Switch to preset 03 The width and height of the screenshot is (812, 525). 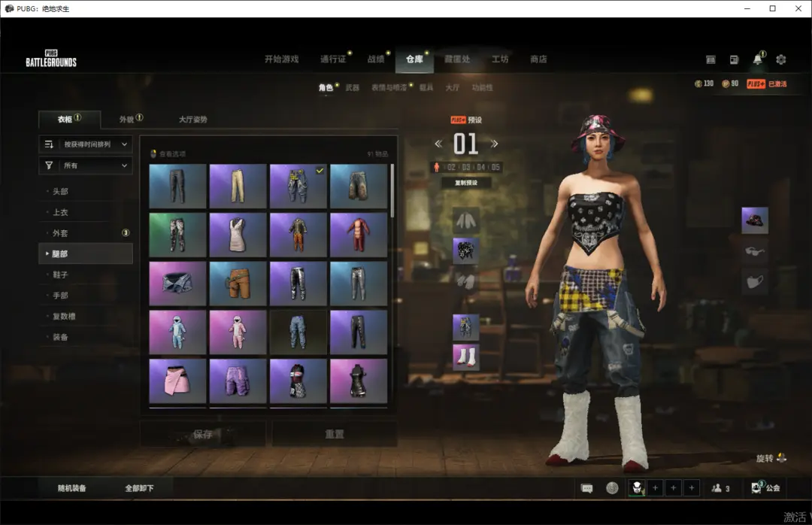pos(466,167)
